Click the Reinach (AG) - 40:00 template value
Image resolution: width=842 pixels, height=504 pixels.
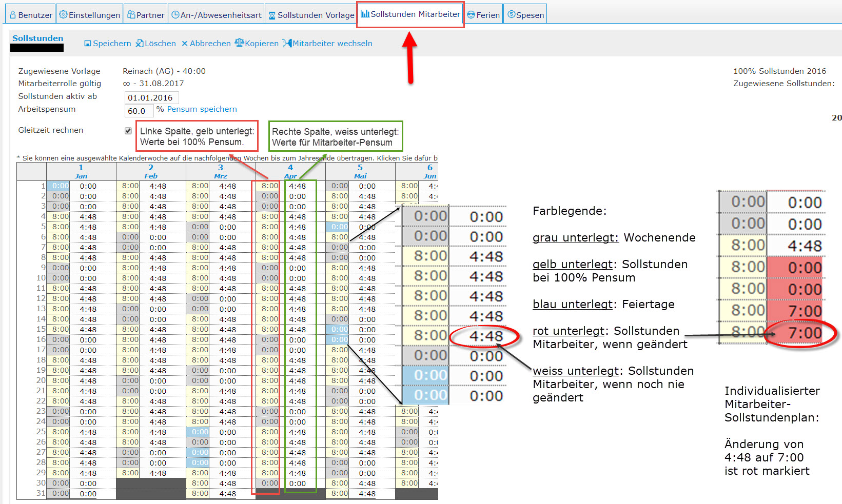164,71
